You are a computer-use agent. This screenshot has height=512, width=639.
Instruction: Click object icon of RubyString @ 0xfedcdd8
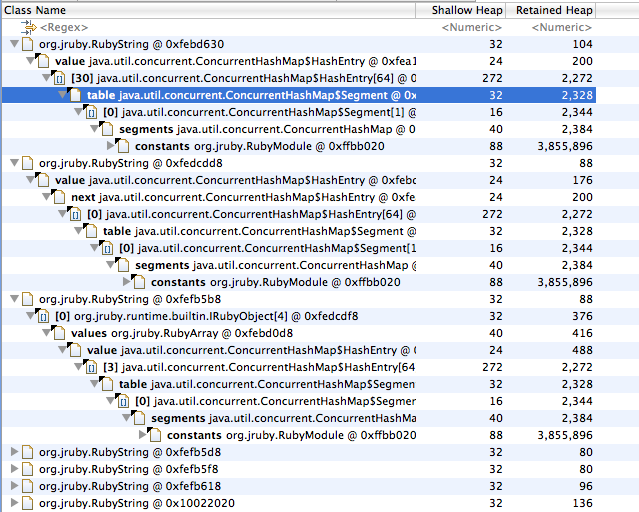click(x=27, y=163)
